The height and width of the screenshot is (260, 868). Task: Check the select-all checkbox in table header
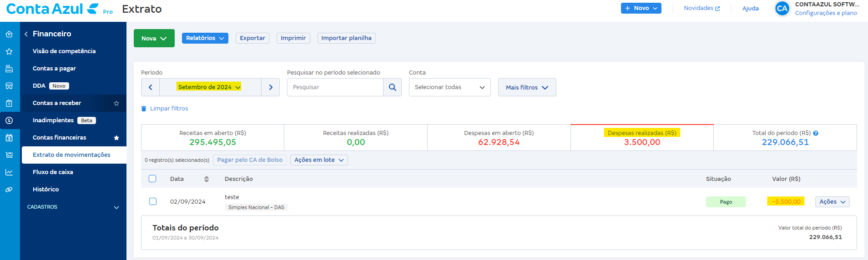tap(152, 179)
